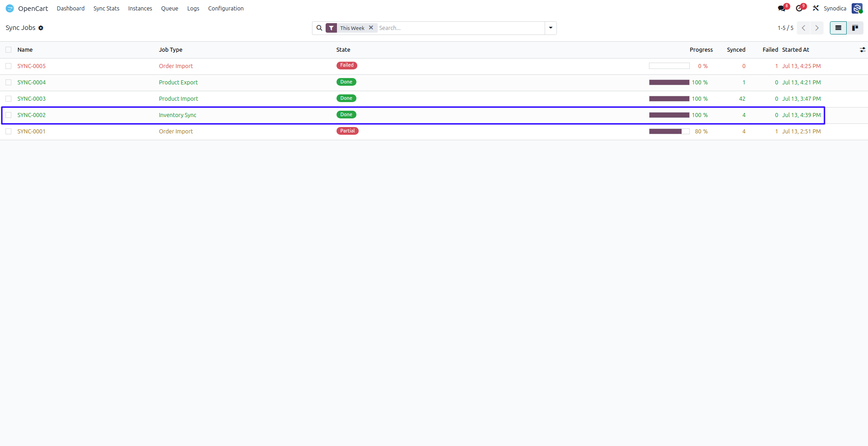This screenshot has width=868, height=446.
Task: Click the OpenCart brand title
Action: click(33, 9)
